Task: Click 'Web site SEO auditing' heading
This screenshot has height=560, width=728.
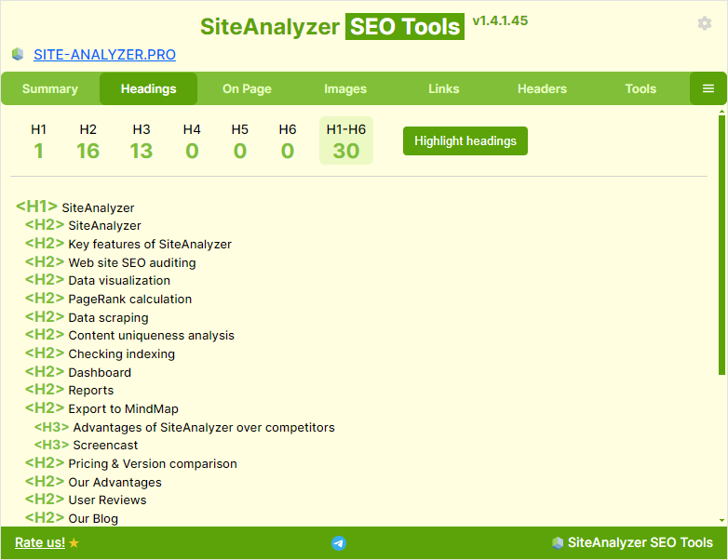Action: (111, 262)
